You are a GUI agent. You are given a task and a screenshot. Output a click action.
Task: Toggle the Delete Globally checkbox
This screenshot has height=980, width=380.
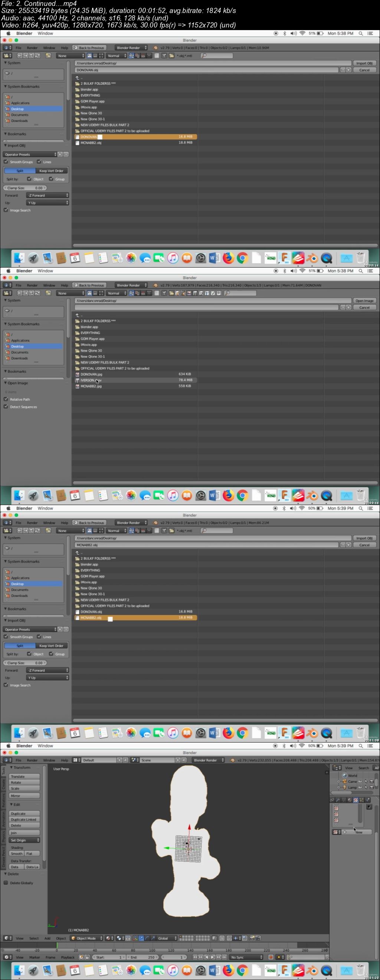6,883
